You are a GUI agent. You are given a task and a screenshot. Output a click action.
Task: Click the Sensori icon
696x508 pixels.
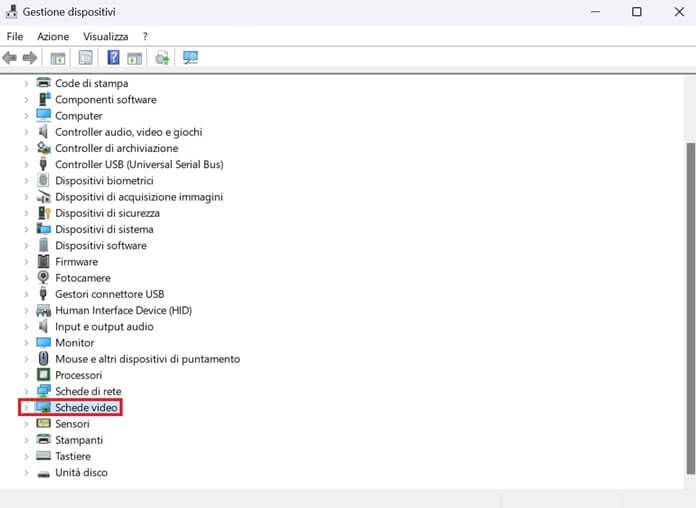pos(44,423)
